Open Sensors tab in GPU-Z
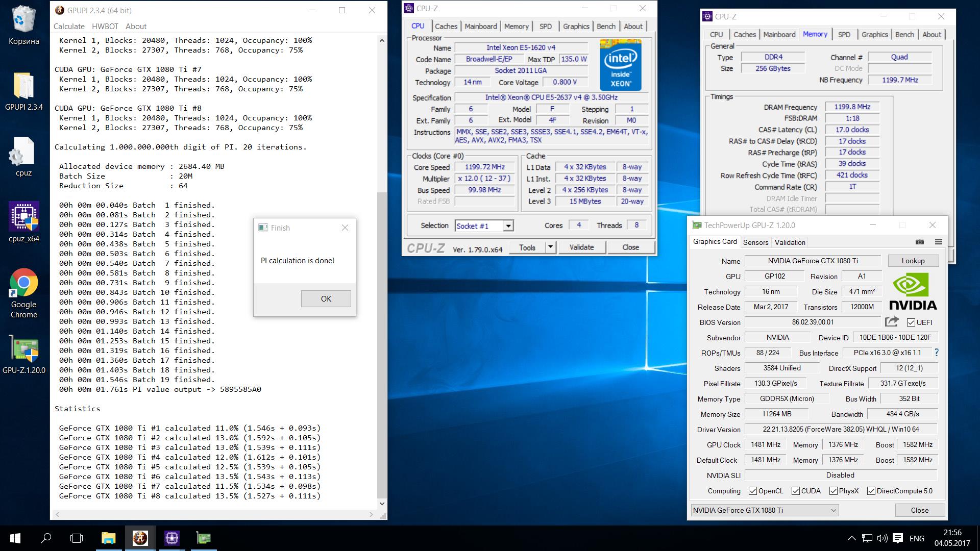The width and height of the screenshot is (980, 551). (x=755, y=242)
